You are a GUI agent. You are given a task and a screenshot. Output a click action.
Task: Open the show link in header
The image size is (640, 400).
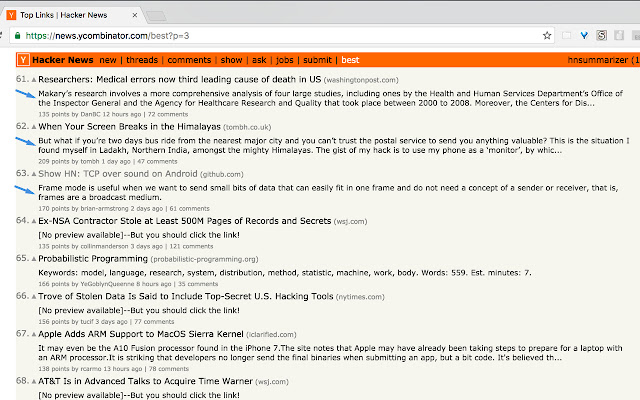pos(231,60)
